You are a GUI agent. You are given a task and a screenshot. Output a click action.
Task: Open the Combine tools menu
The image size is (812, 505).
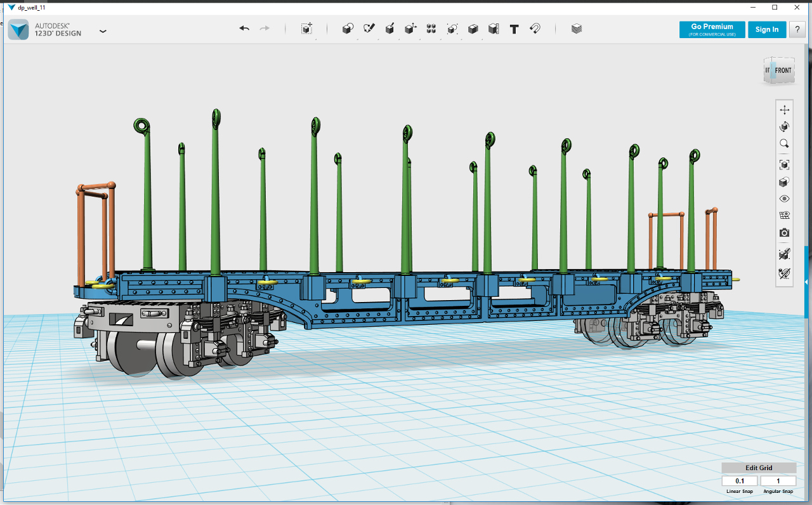tap(473, 29)
